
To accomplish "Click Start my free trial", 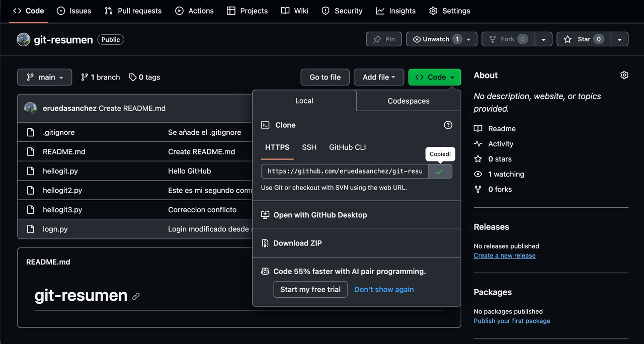I will (x=310, y=289).
